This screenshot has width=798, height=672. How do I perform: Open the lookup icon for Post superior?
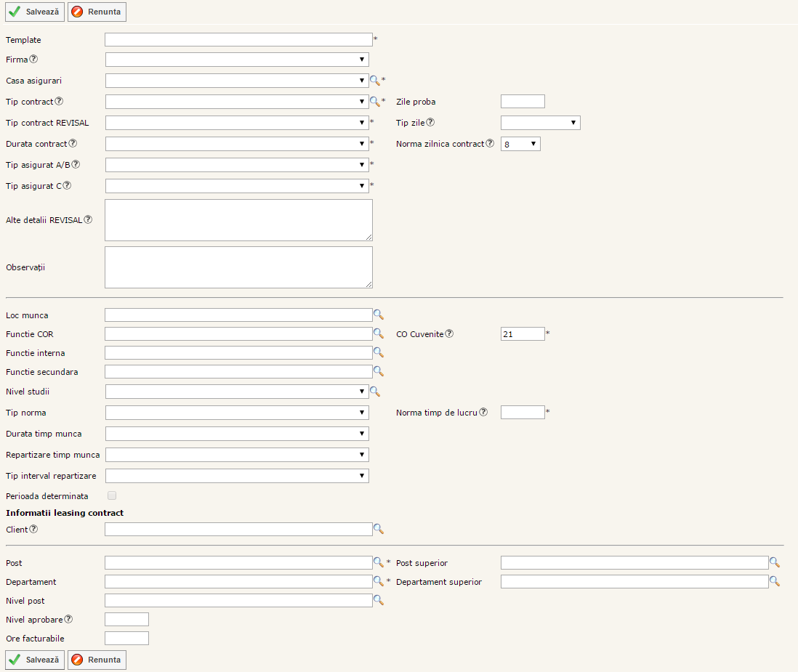point(774,562)
